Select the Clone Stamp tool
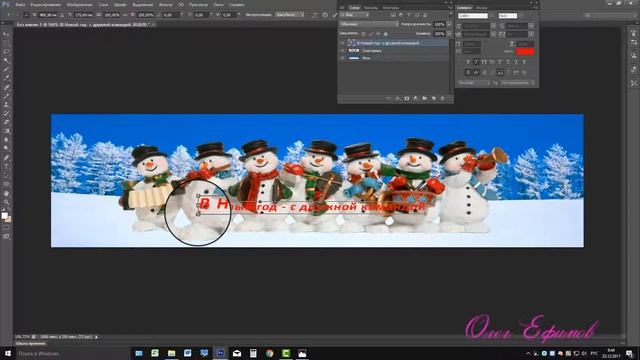Image resolution: width=640 pixels, height=360 pixels. point(6,104)
